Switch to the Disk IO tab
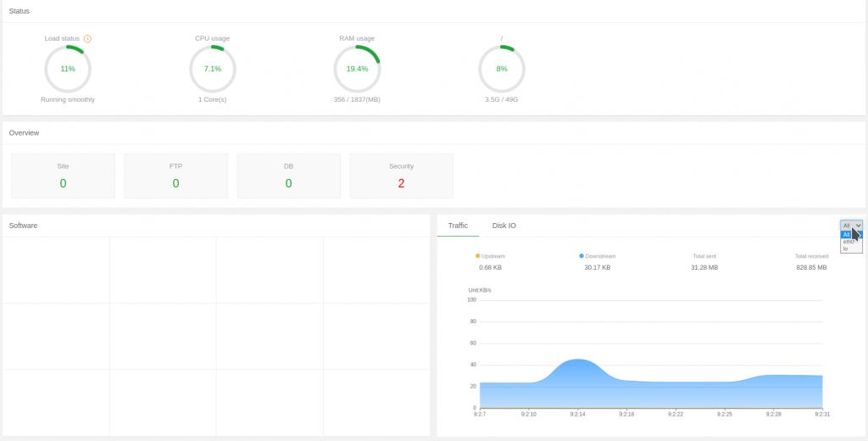The image size is (868, 441). 504,226
